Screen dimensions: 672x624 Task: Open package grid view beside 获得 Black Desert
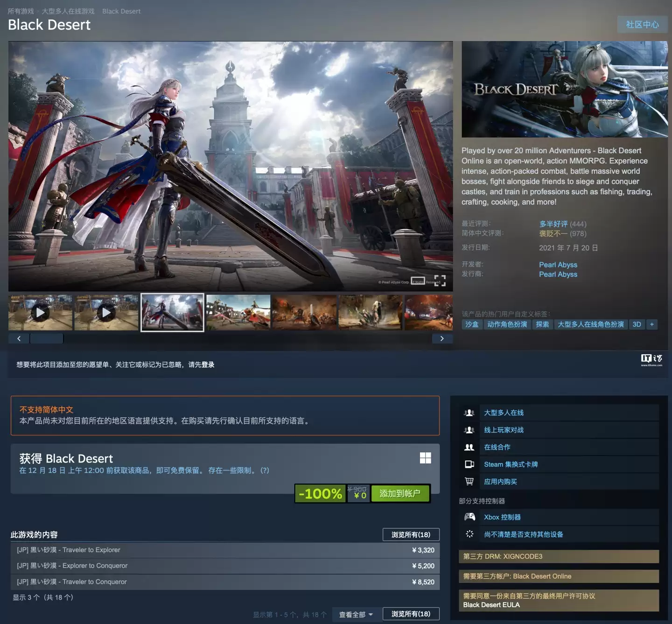click(425, 458)
